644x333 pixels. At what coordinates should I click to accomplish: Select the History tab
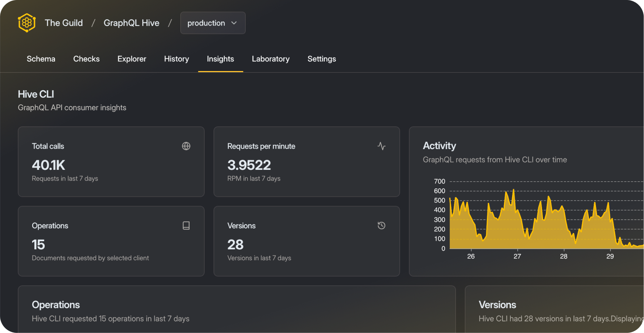(176, 59)
